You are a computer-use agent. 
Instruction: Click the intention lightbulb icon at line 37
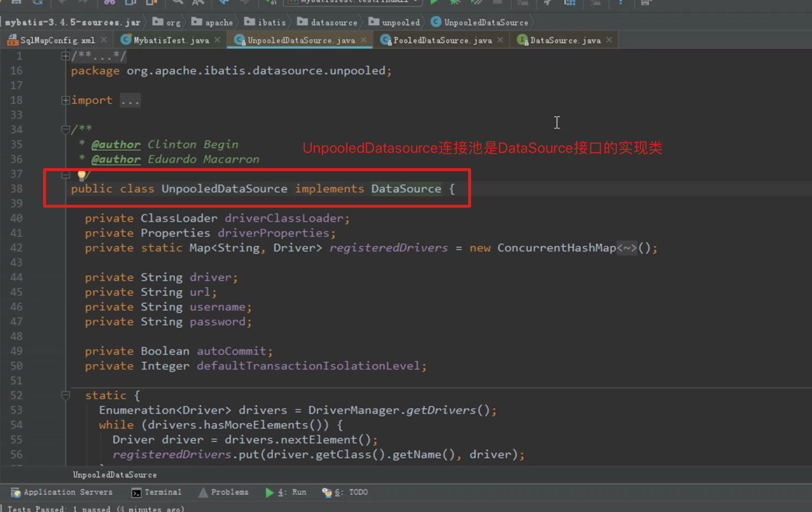pos(81,175)
